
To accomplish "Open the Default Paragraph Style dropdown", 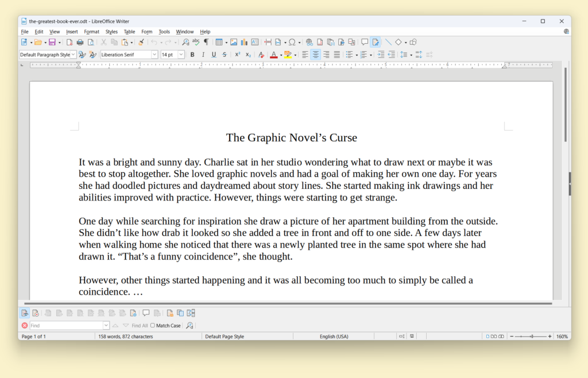I will click(x=73, y=55).
